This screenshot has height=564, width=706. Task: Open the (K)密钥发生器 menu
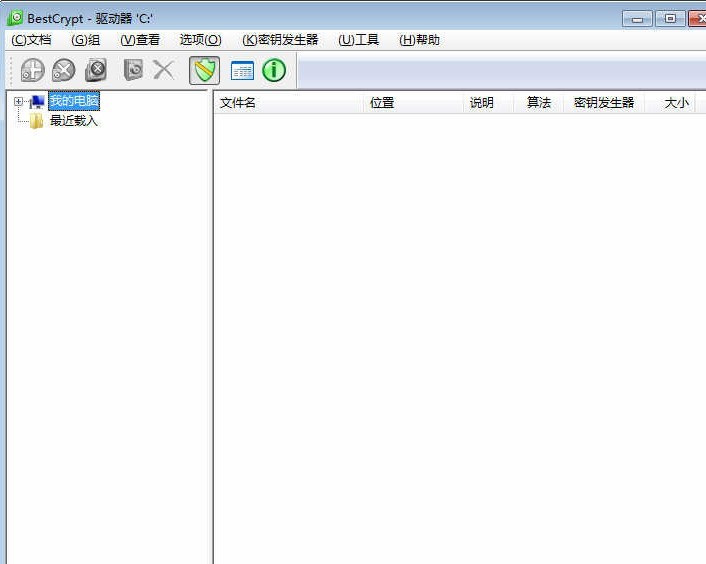point(280,40)
